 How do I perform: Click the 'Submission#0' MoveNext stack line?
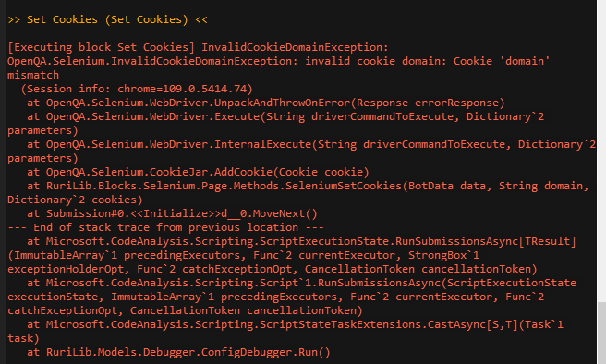coord(172,213)
